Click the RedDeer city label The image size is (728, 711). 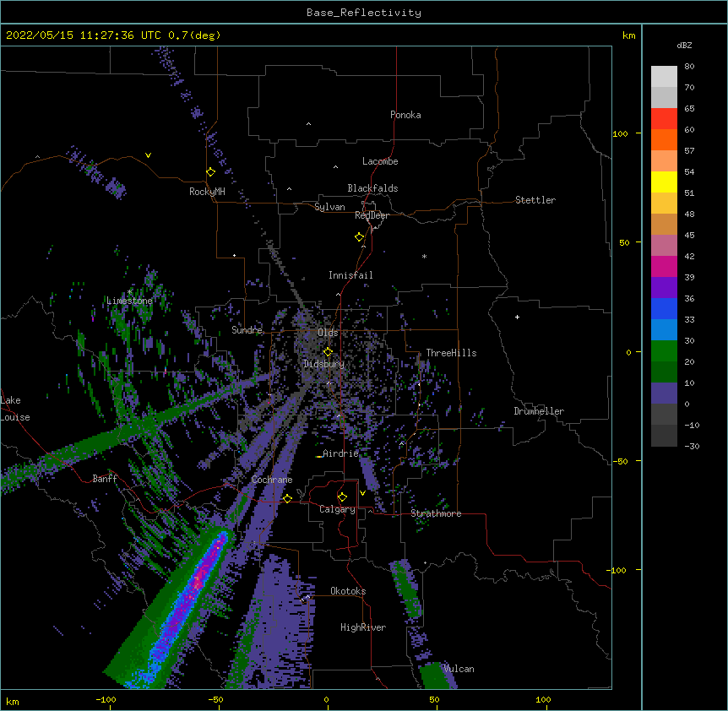click(x=372, y=215)
